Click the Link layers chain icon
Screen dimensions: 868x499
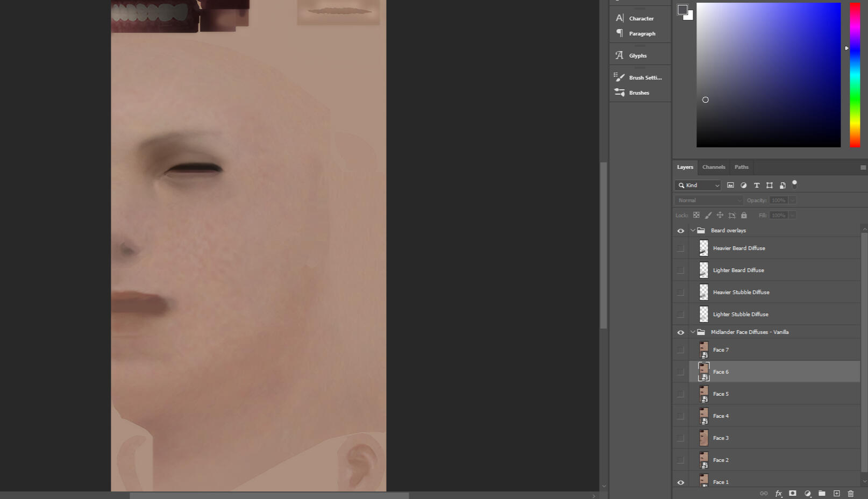(764, 493)
